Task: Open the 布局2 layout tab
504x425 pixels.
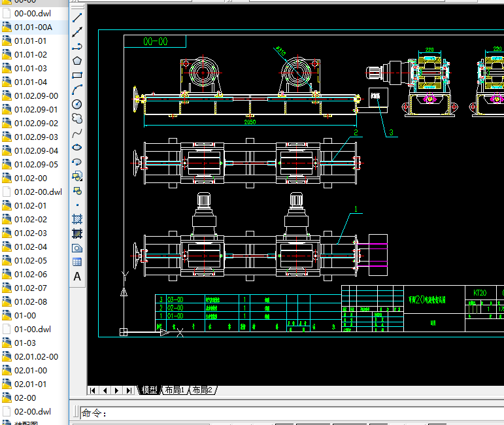Action: (202, 390)
